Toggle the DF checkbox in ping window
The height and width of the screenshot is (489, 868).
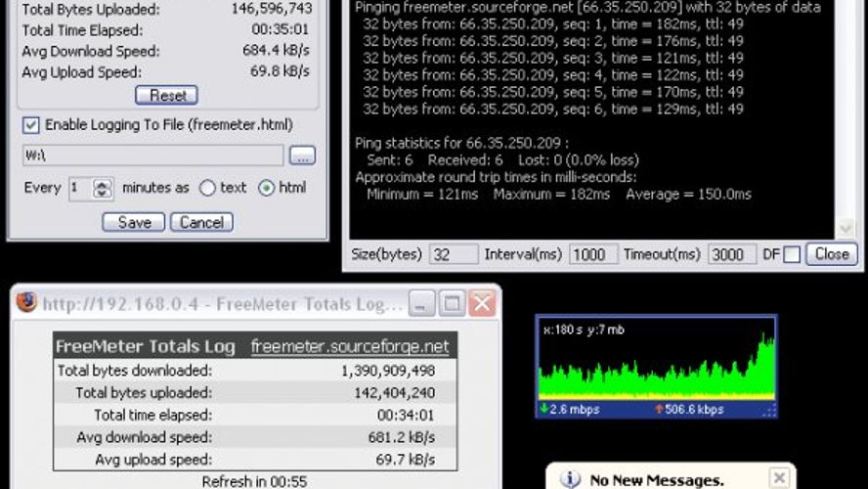[792, 254]
